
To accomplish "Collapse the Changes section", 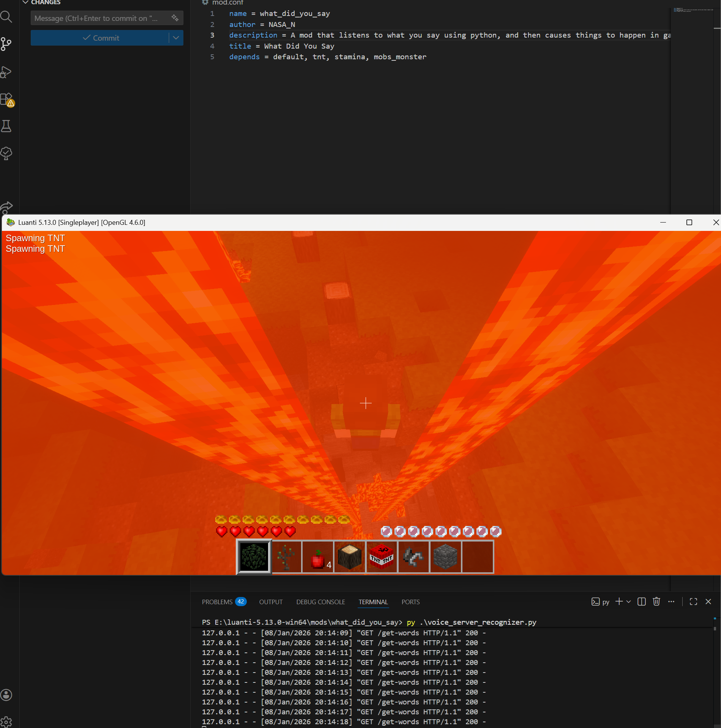I will pos(26,2).
